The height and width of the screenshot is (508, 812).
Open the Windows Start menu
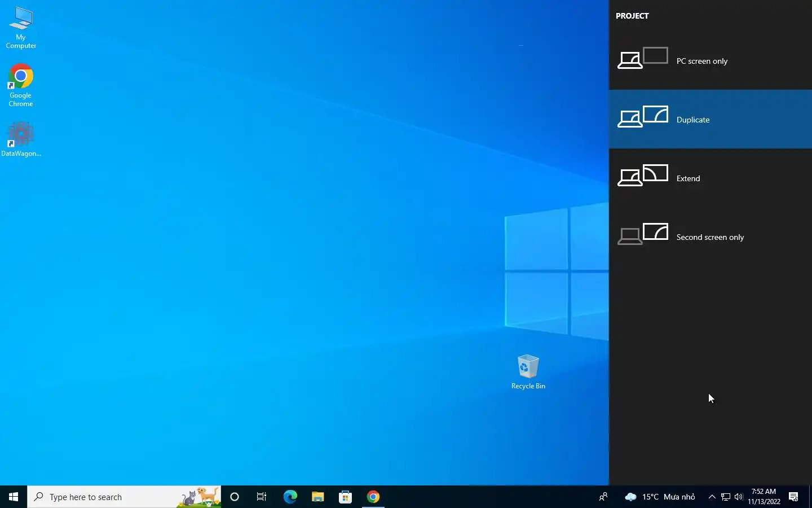tap(14, 497)
